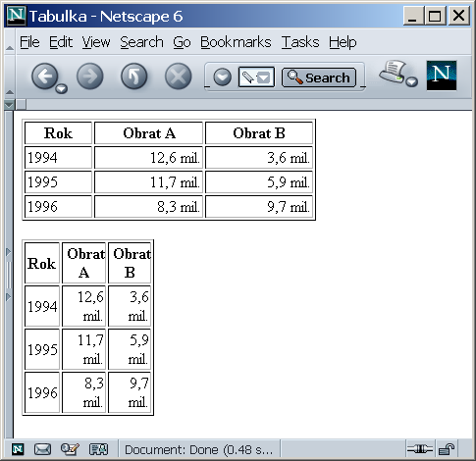Click the Navigator icon in status bar
The width and height of the screenshot is (476, 461).
point(18,449)
